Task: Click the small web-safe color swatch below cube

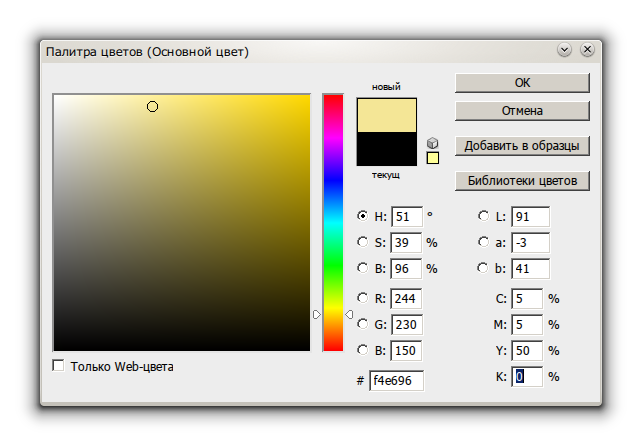Action: pos(432,158)
